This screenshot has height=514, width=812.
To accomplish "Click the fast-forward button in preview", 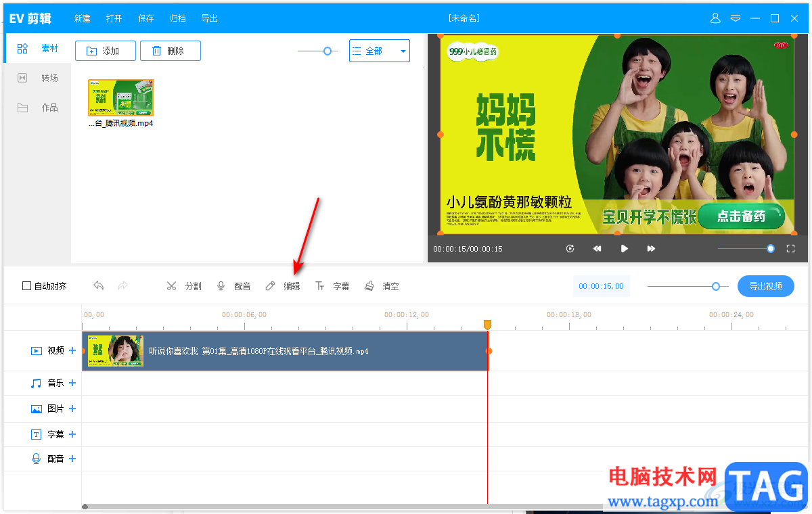I will tap(651, 249).
